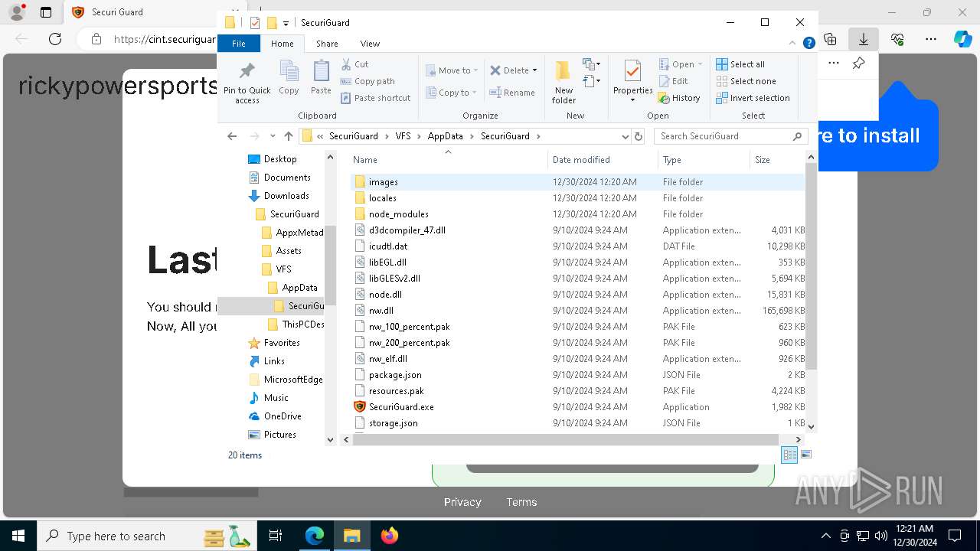This screenshot has height=551, width=980.
Task: Sort by Type column header
Action: coord(704,160)
